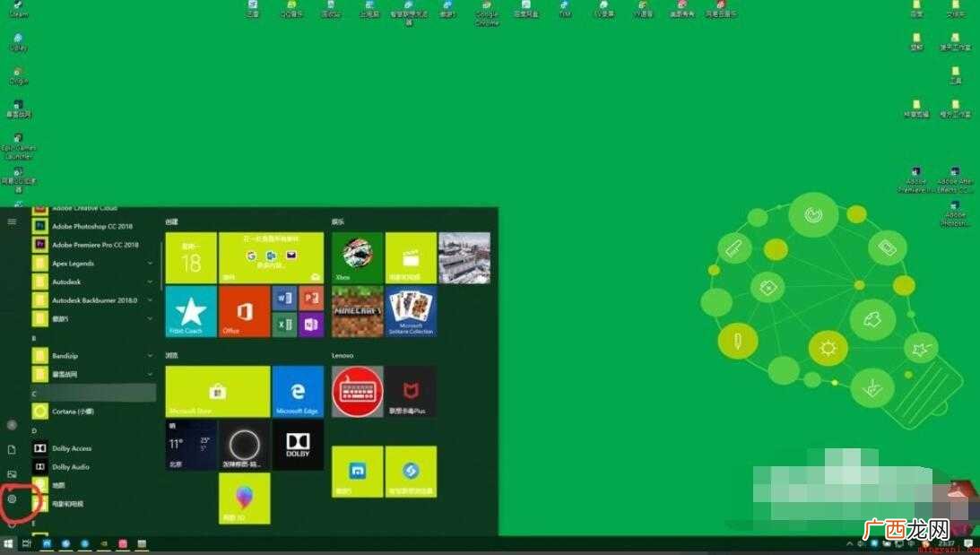Open the Movies & TV clapperboard tile
The height and width of the screenshot is (555, 980).
(412, 257)
